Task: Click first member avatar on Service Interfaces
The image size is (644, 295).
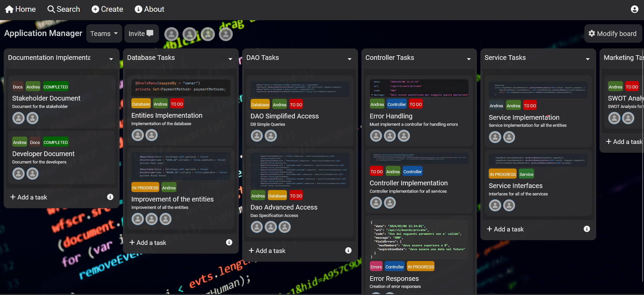Action: click(495, 205)
